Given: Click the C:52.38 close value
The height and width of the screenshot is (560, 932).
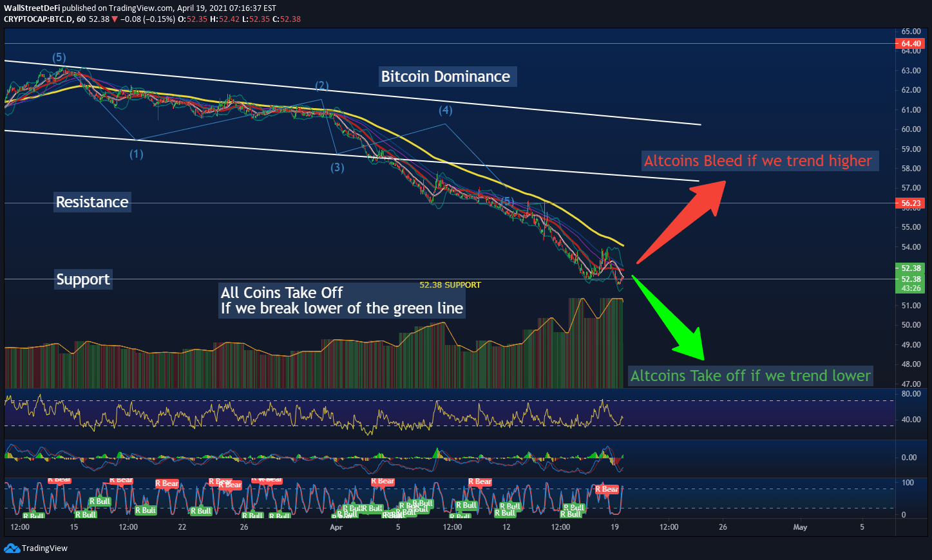Looking at the screenshot, I should [287, 19].
